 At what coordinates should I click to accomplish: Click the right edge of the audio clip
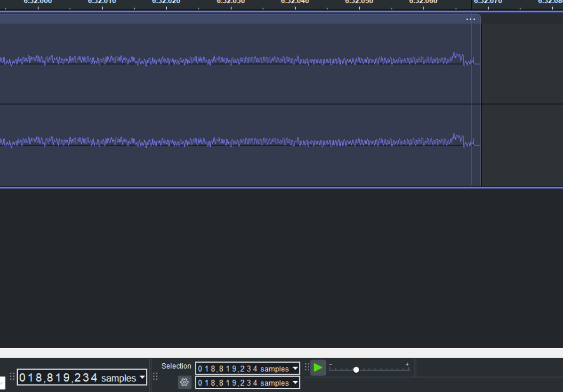(x=480, y=104)
